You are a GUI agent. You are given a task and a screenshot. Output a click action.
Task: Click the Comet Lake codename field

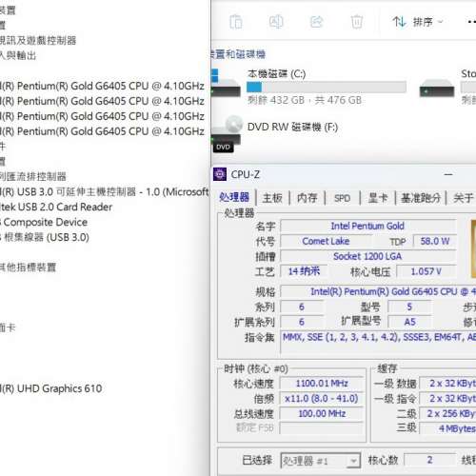tap(326, 241)
